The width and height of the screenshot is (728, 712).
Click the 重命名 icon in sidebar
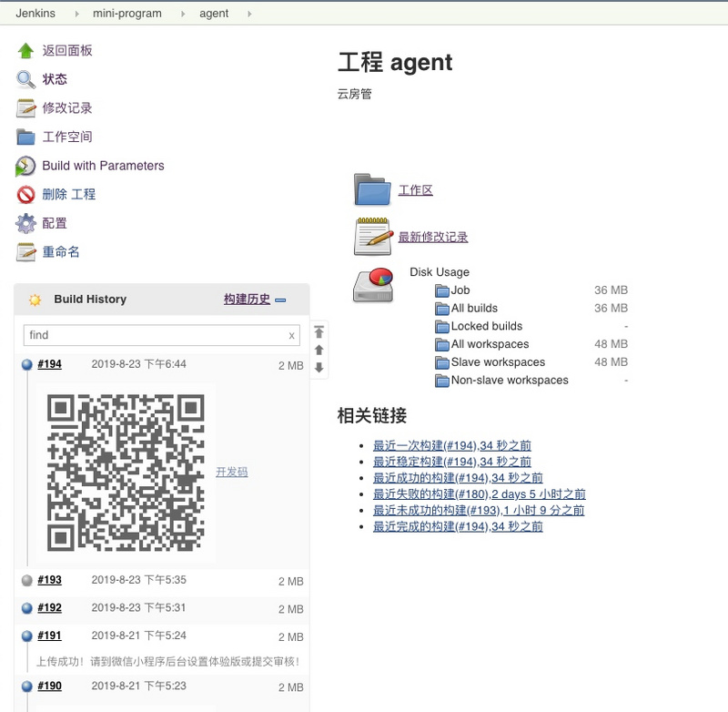point(22,252)
